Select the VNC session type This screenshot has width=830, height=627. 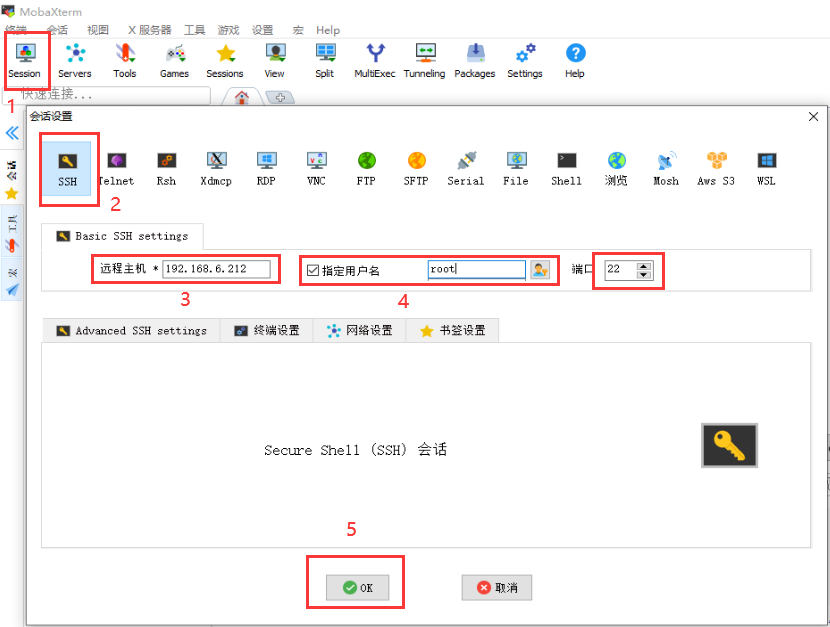pyautogui.click(x=317, y=169)
